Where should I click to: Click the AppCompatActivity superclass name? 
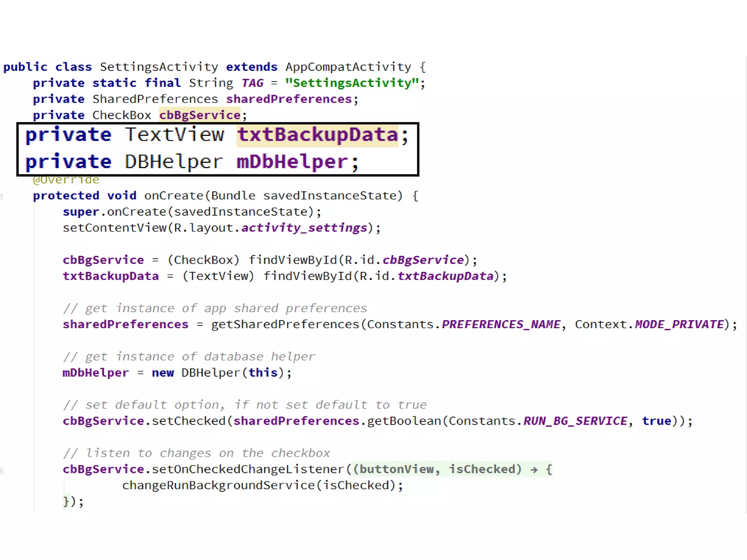pyautogui.click(x=348, y=67)
